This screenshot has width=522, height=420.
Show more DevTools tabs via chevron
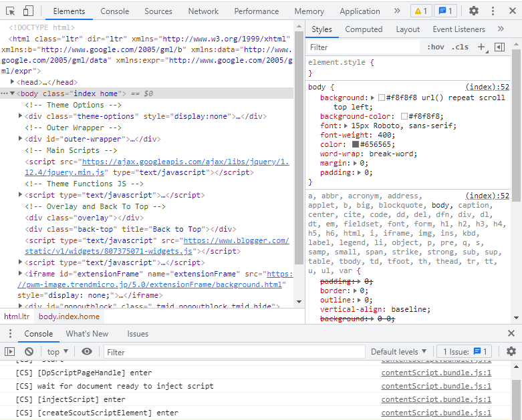click(397, 11)
